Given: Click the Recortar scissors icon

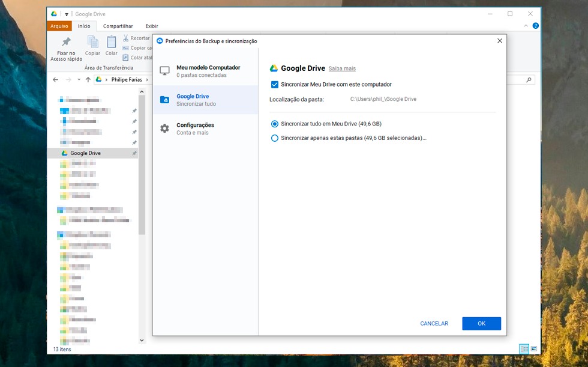Looking at the screenshot, I should (125, 38).
